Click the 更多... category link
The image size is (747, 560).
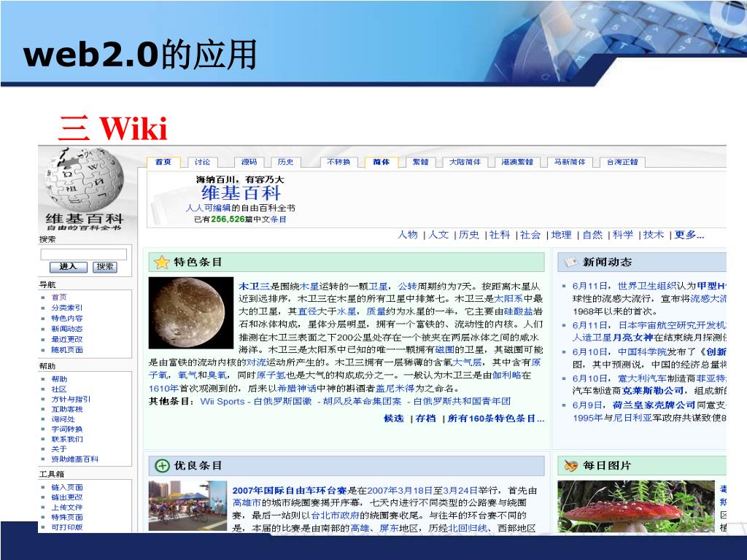click(x=689, y=235)
